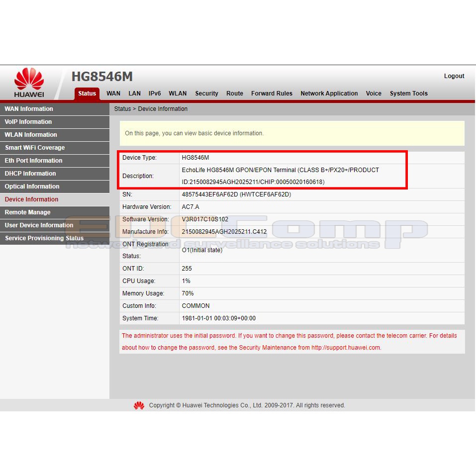Switch to the Voice tab
Image resolution: width=476 pixels, height=476 pixels.
point(374,94)
